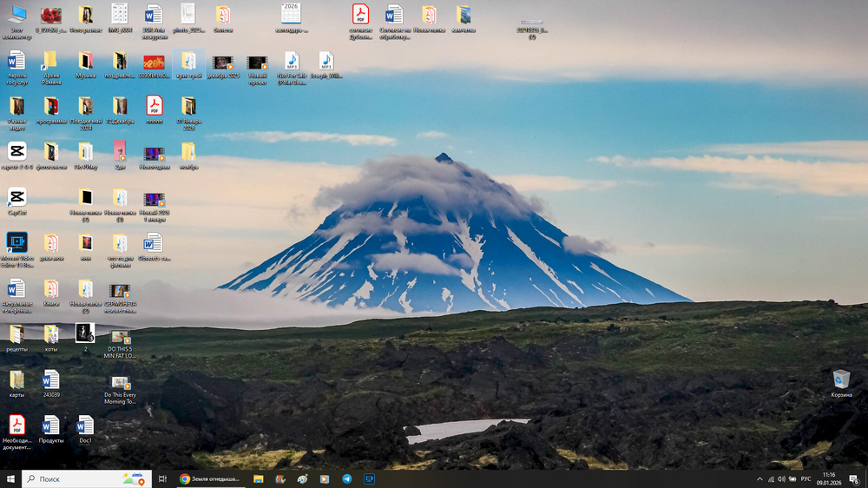This screenshot has height=488, width=868.
Task: Select the карты folder
Action: pyautogui.click(x=16, y=379)
